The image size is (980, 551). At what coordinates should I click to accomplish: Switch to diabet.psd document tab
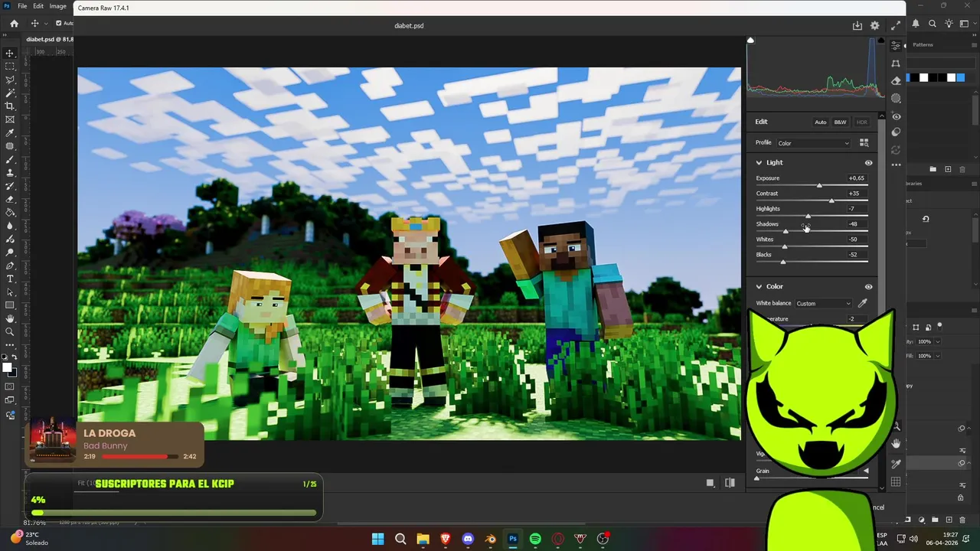(x=49, y=39)
